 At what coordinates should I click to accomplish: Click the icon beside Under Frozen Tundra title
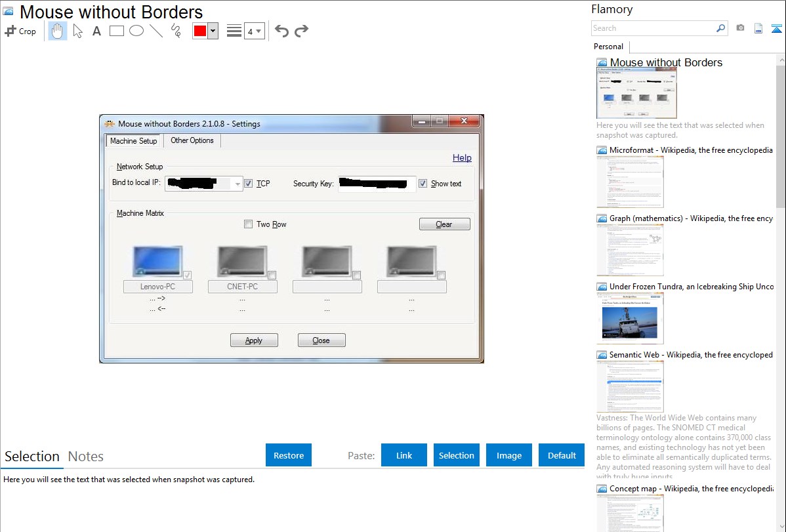pyautogui.click(x=602, y=286)
